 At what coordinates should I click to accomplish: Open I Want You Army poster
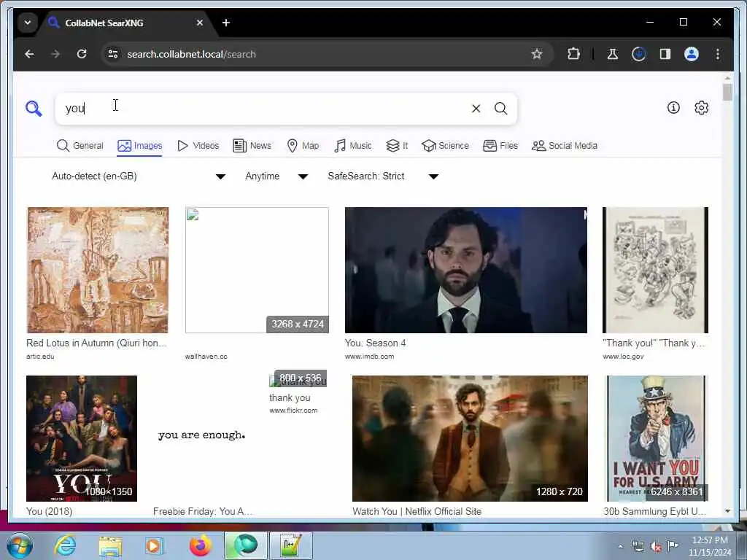[656, 438]
